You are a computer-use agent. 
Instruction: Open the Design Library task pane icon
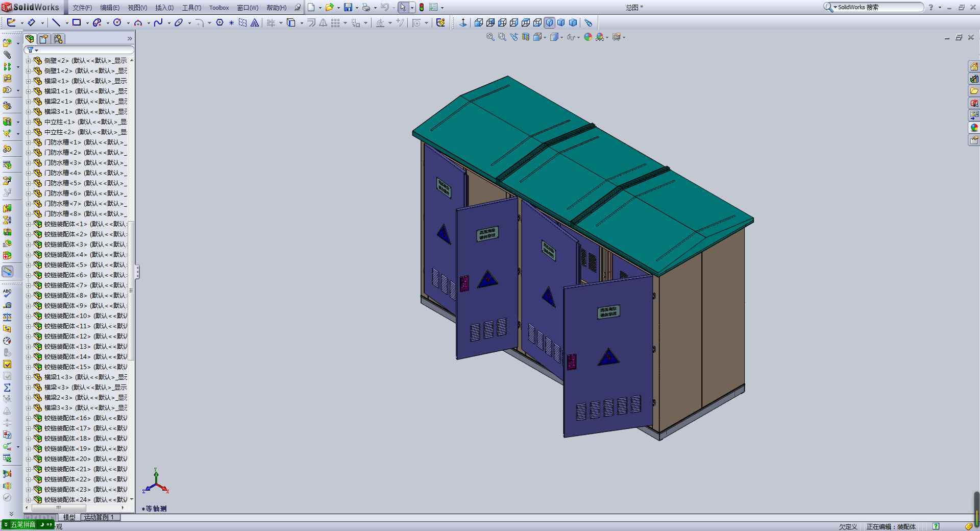click(x=974, y=79)
